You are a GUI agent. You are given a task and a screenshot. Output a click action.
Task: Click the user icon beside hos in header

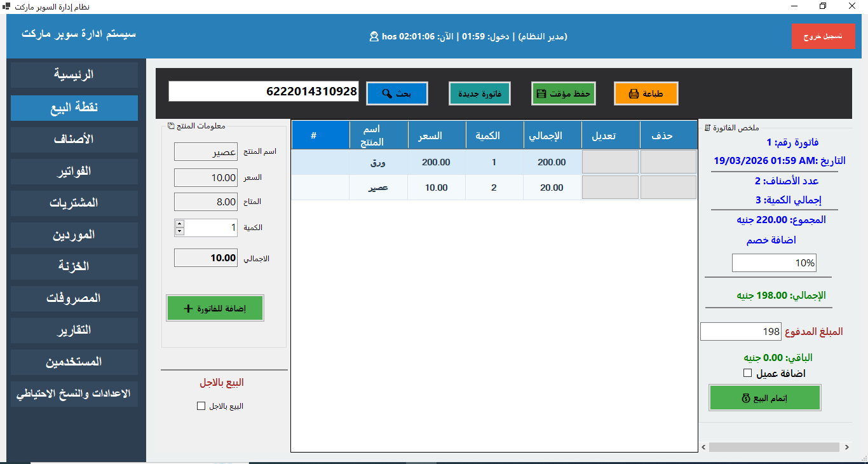374,37
